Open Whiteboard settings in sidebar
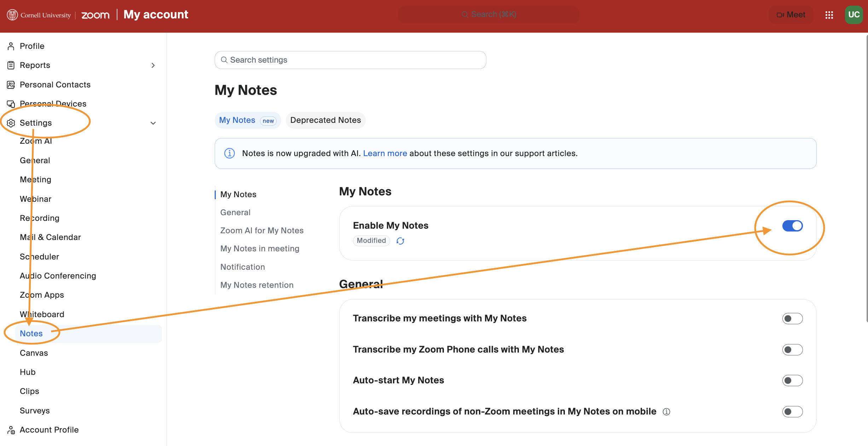The width and height of the screenshot is (868, 446). 42,314
